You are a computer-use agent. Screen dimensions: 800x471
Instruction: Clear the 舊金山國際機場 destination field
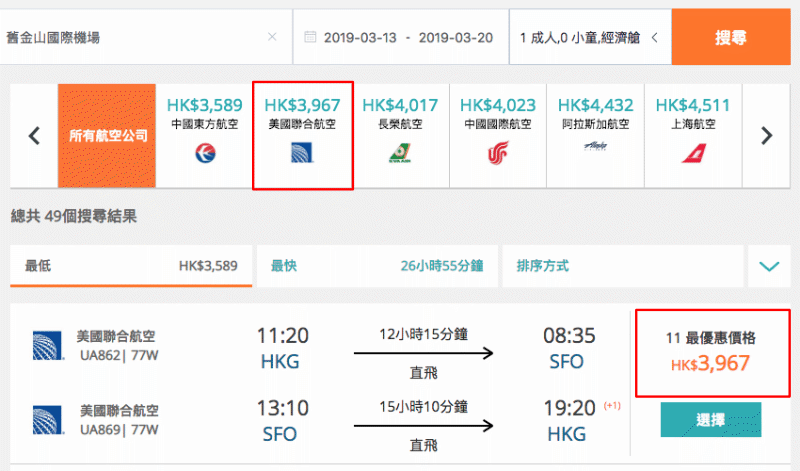[x=272, y=37]
